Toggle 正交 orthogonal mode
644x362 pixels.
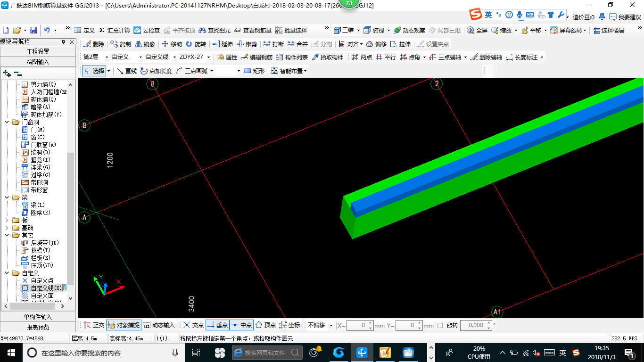(x=94, y=325)
